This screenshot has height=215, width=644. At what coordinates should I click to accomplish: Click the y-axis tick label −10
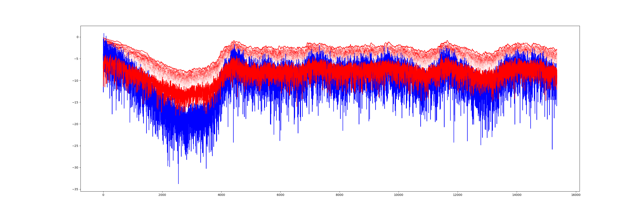coord(75,81)
